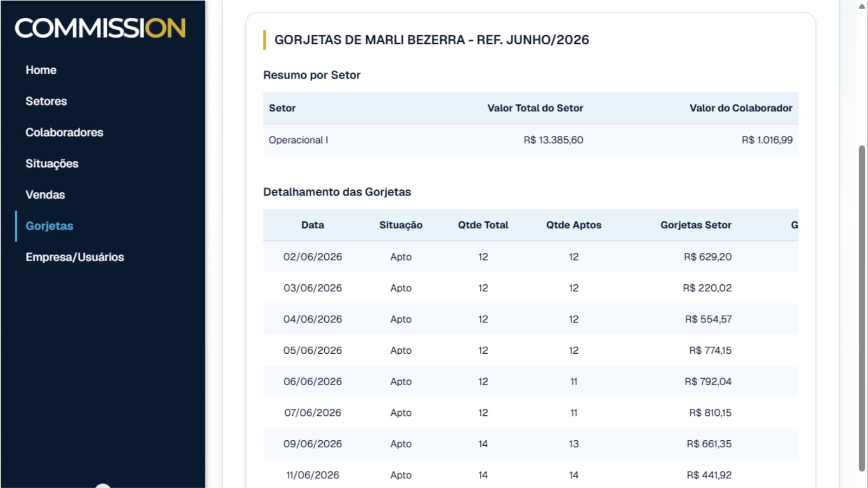Click the R$ 554,57 tip amount
Screen dimensions: 868x488
click(x=708, y=319)
